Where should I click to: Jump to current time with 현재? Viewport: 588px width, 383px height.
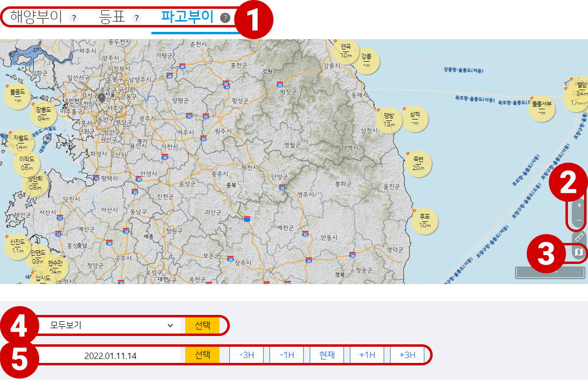click(x=327, y=355)
